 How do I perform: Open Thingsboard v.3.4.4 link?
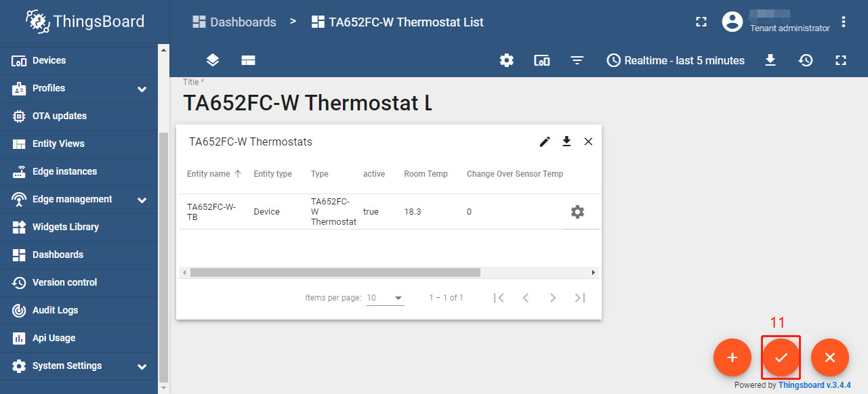click(814, 385)
